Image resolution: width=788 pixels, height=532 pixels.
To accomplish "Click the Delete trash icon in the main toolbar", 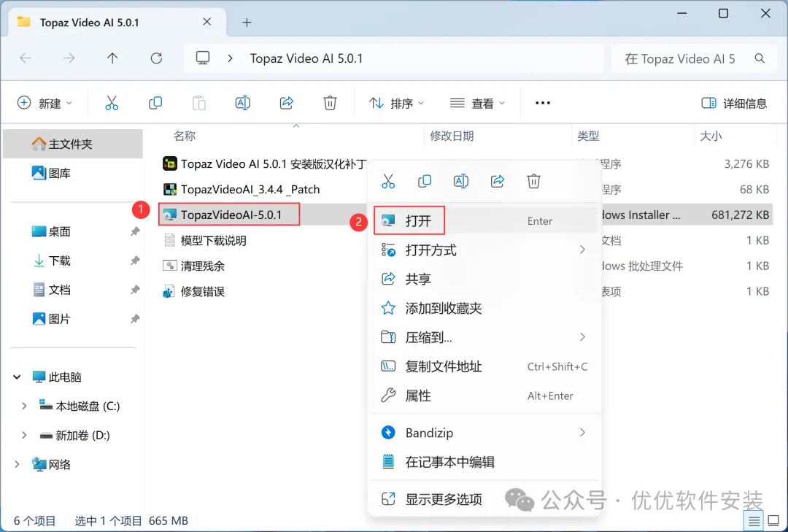I will click(x=330, y=103).
